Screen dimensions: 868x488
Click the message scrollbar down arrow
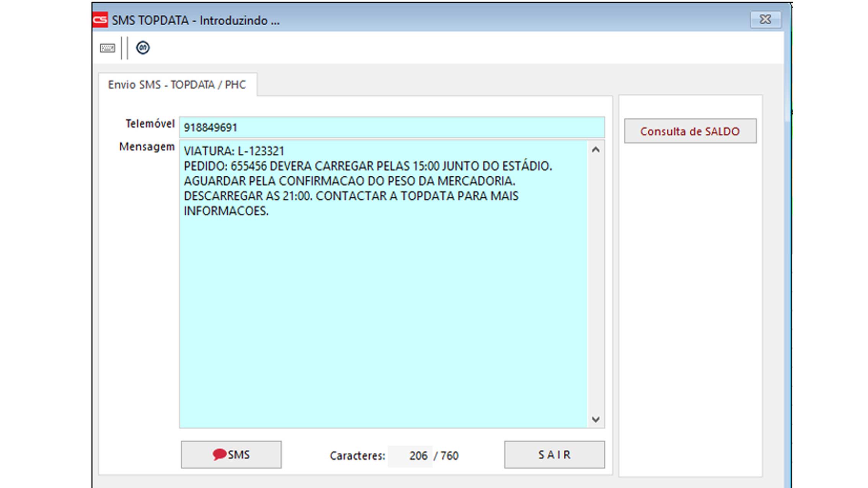[596, 419]
